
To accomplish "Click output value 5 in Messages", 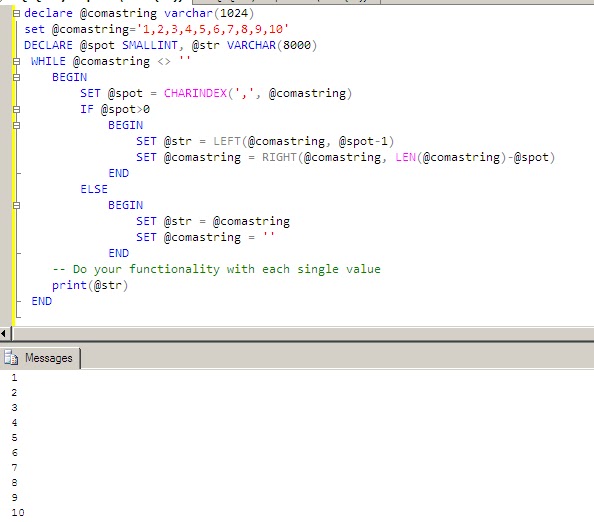I will tap(14, 438).
